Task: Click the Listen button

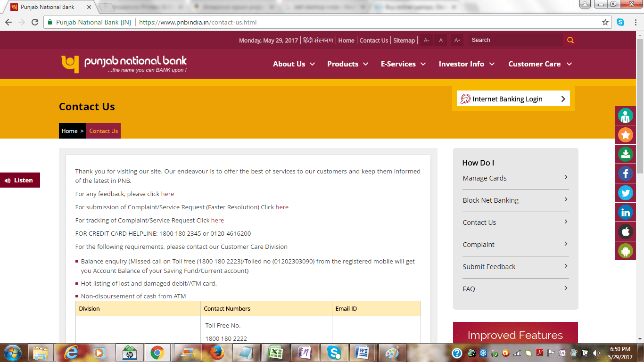Action: pyautogui.click(x=20, y=180)
